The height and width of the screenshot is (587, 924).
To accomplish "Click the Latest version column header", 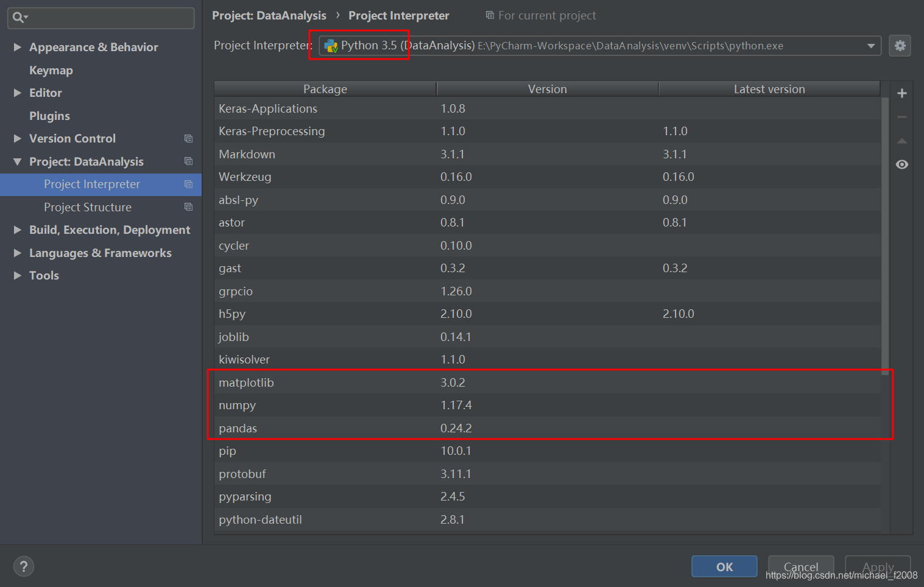I will [769, 89].
